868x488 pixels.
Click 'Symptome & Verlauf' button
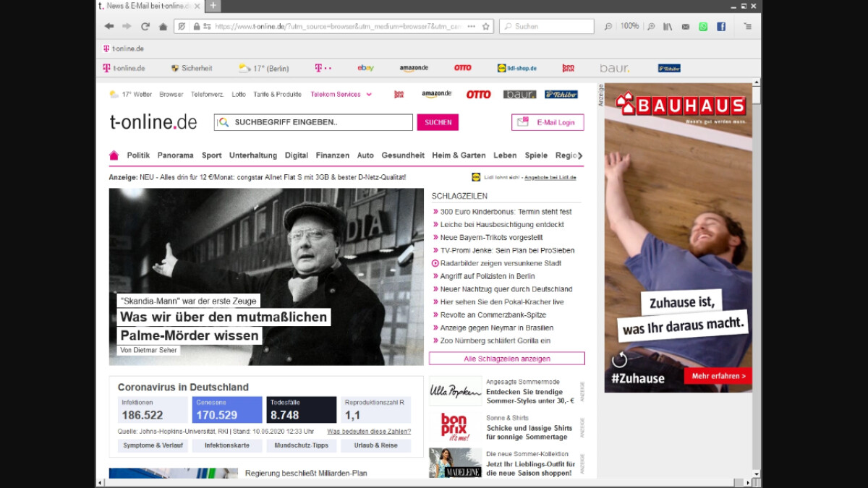(153, 445)
